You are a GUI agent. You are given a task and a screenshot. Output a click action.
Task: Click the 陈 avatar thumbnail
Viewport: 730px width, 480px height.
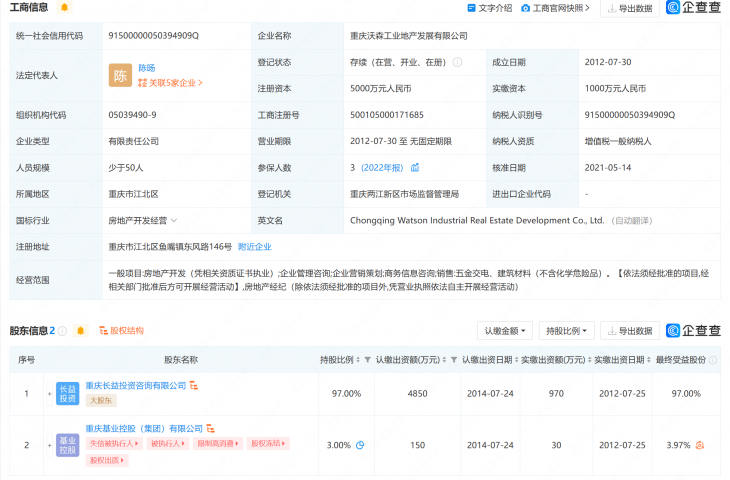(120, 75)
